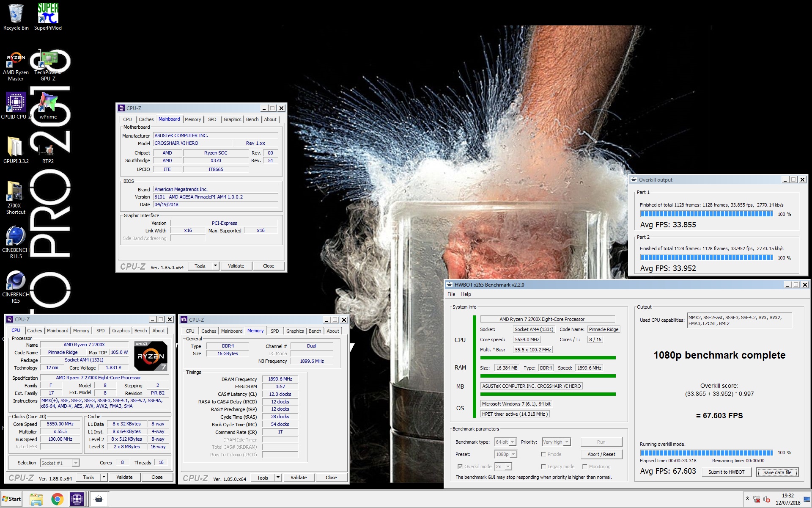Launch CINEBENCH R15 desktop icon
Viewport: 812px width, 508px height.
click(16, 287)
